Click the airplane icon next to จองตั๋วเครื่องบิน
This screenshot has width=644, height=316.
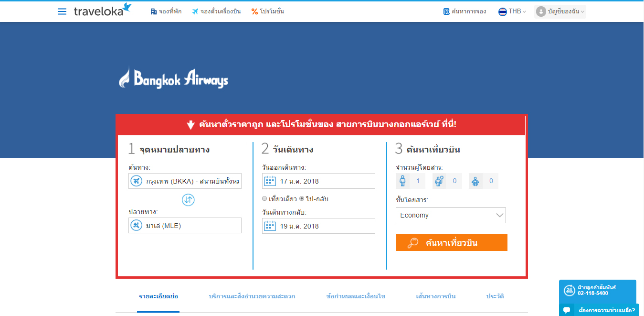pos(195,11)
